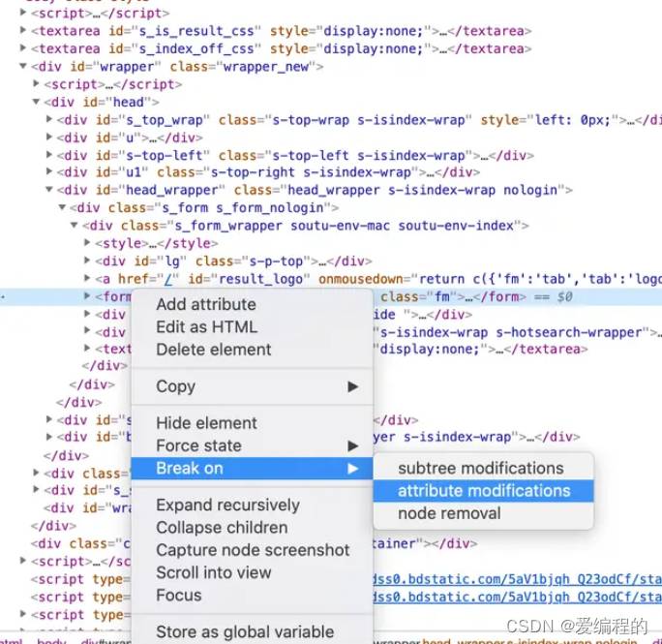Collapse the s_form_wrapper div node
The width and height of the screenshot is (662, 644).
75,225
